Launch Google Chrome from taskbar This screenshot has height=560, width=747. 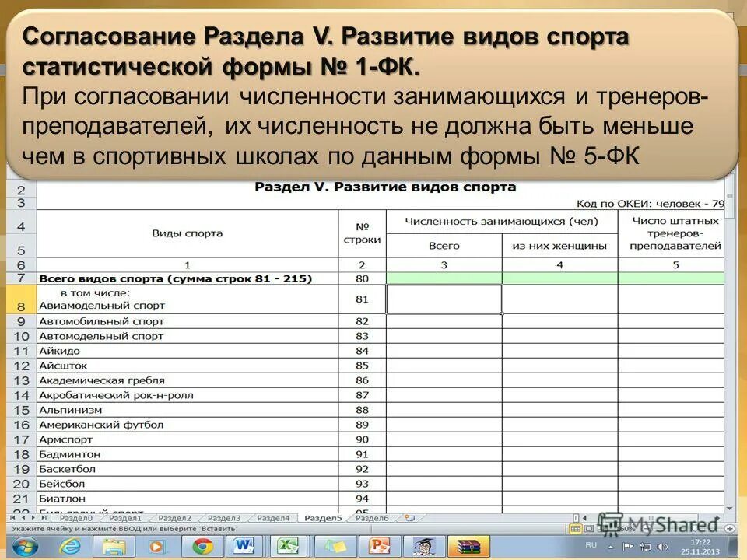(202, 547)
